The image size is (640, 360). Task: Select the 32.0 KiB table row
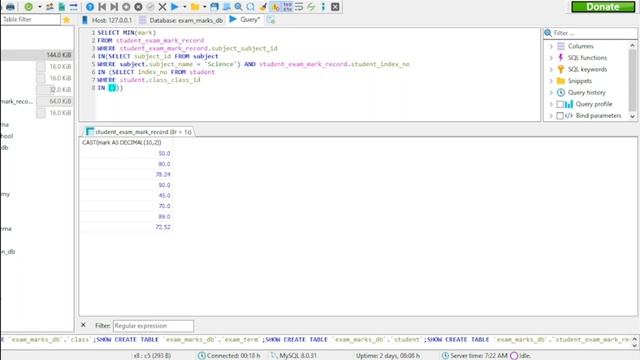pyautogui.click(x=38, y=90)
